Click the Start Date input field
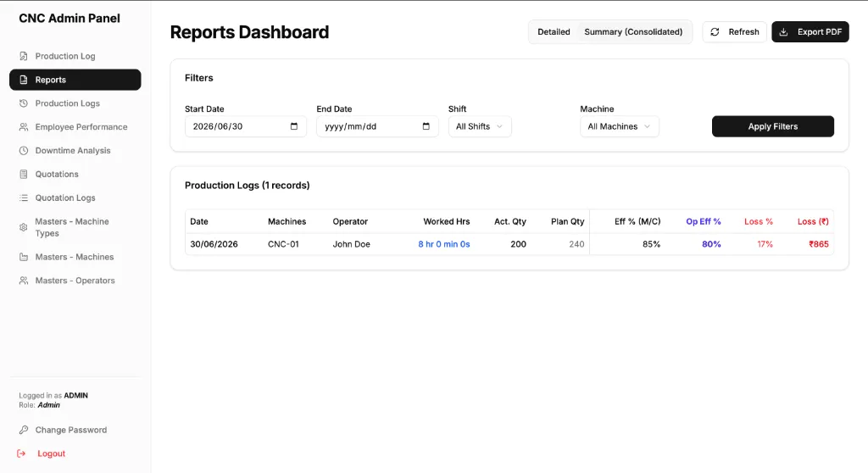This screenshot has height=473, width=868. [x=246, y=126]
